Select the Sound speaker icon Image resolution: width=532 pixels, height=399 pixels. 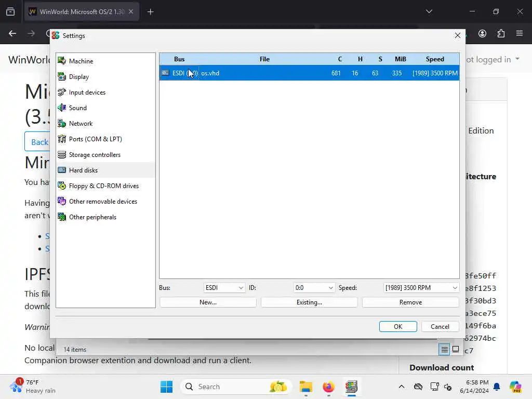pyautogui.click(x=62, y=108)
